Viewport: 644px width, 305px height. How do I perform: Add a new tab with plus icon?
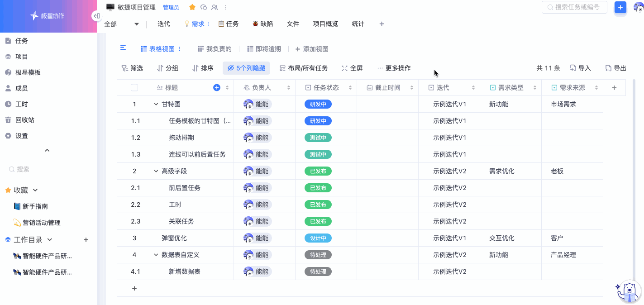pyautogui.click(x=382, y=24)
